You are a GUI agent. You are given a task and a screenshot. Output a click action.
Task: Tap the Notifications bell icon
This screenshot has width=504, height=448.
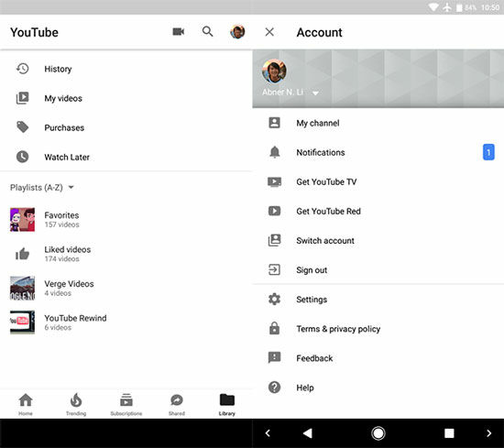274,152
